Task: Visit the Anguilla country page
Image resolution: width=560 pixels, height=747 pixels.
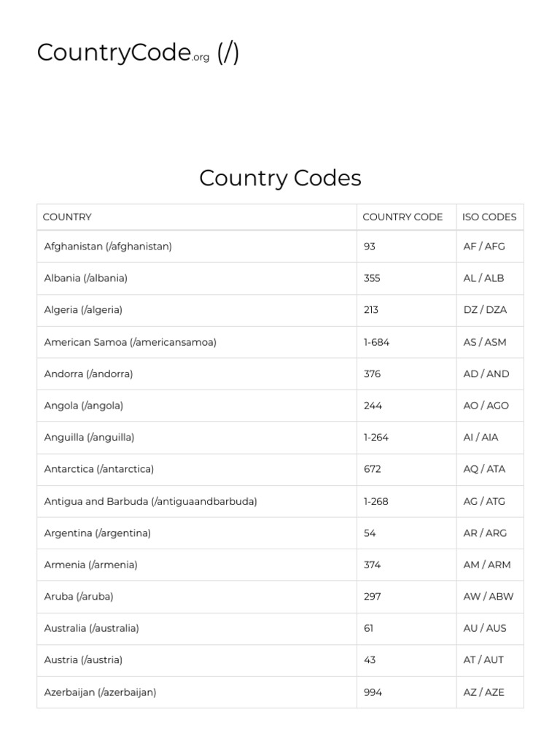Action: pos(89,438)
